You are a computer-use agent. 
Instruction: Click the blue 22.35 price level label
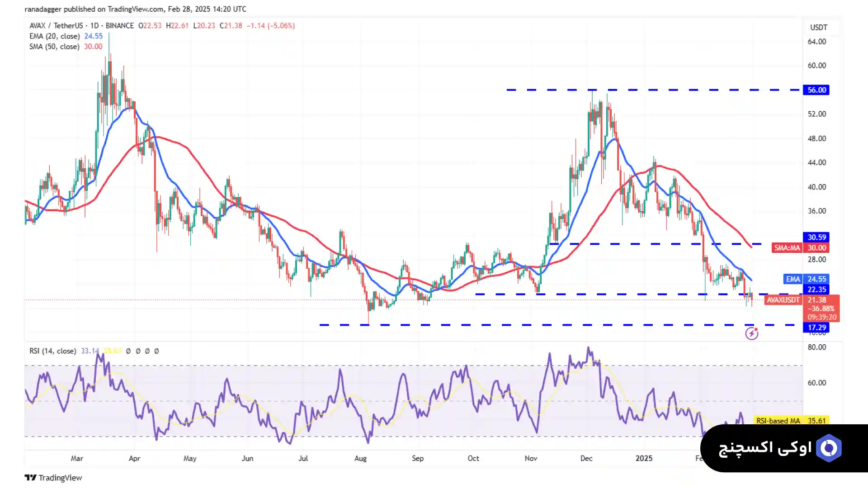tap(816, 290)
